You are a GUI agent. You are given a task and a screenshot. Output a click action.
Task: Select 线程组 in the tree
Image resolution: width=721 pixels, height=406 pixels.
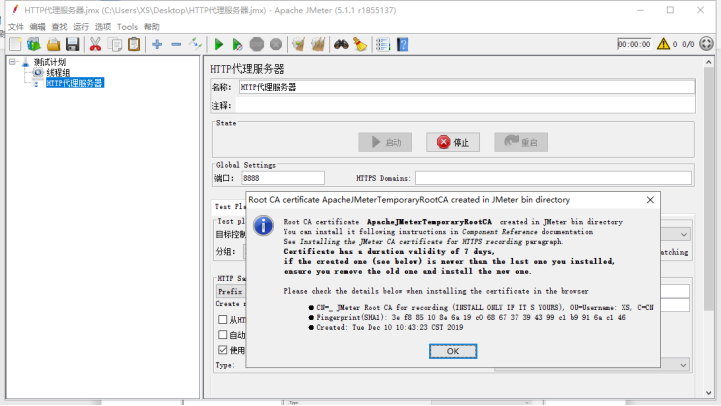coord(58,73)
